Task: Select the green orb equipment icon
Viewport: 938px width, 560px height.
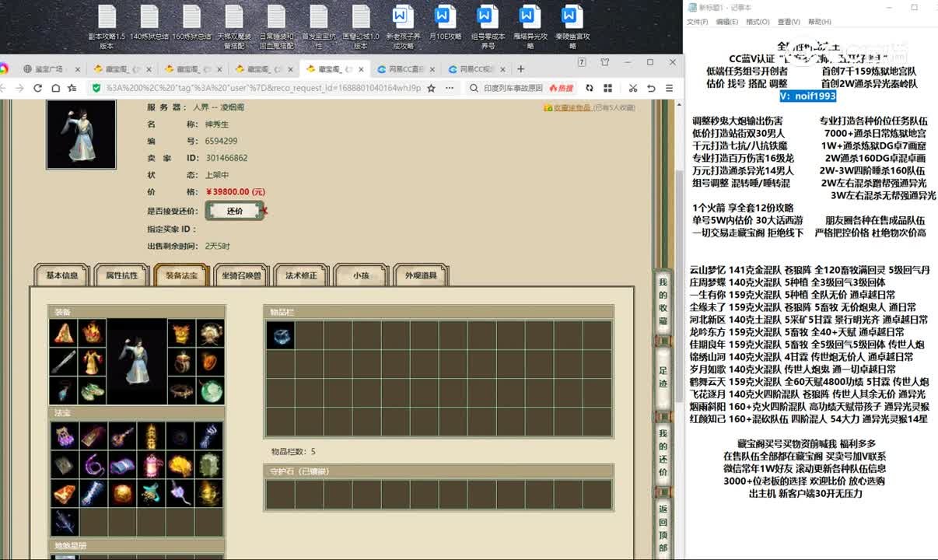Action: (210, 390)
